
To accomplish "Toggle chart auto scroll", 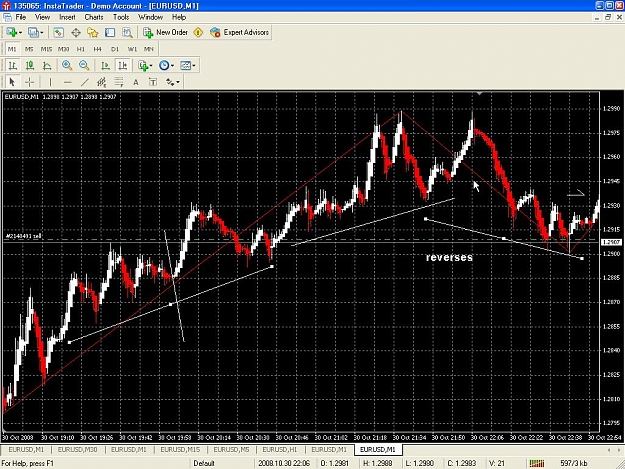I will [105, 65].
